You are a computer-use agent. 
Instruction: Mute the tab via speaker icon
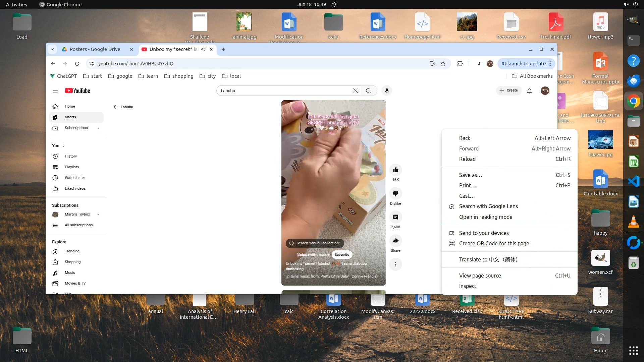(203, 49)
